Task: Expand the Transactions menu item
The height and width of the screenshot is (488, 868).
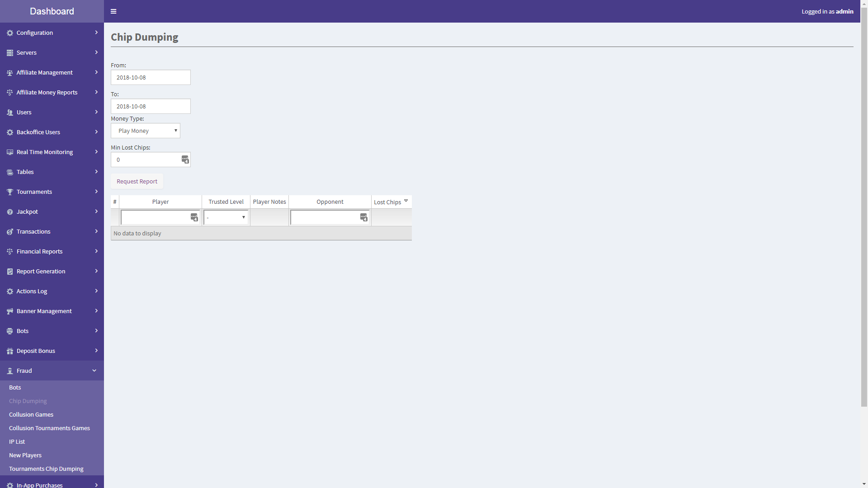Action: (52, 231)
